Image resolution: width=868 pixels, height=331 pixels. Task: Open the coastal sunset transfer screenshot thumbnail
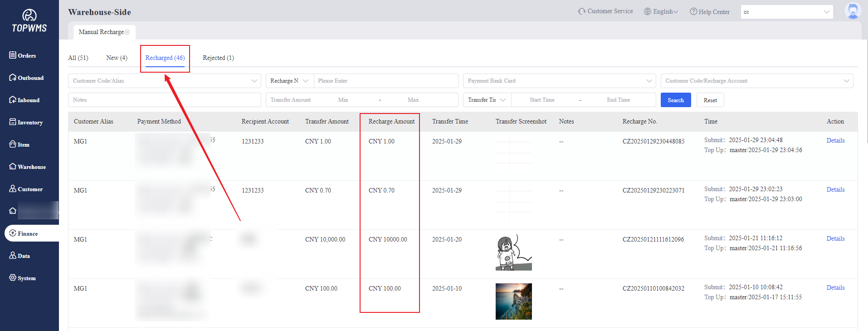[513, 301]
